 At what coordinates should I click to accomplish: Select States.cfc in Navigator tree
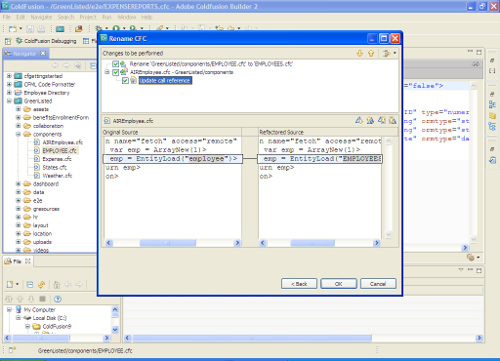coord(54,167)
